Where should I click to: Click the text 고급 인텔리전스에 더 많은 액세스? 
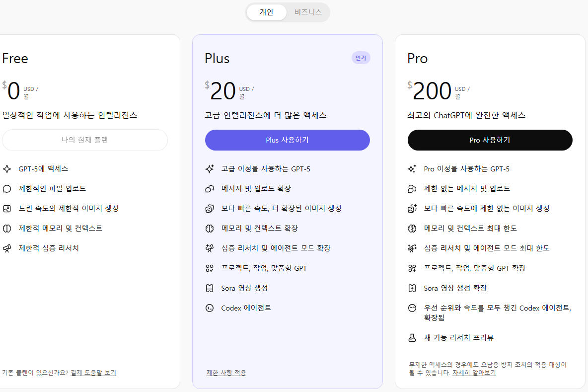click(266, 116)
